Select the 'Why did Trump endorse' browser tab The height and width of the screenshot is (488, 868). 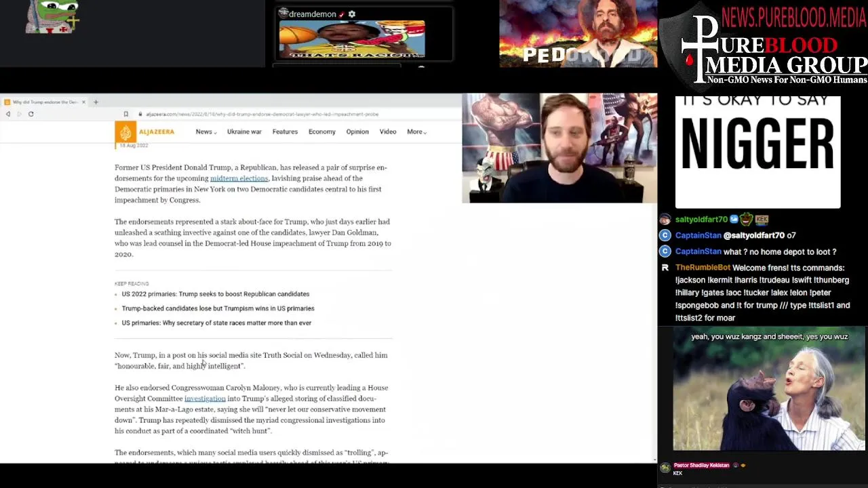pos(45,102)
